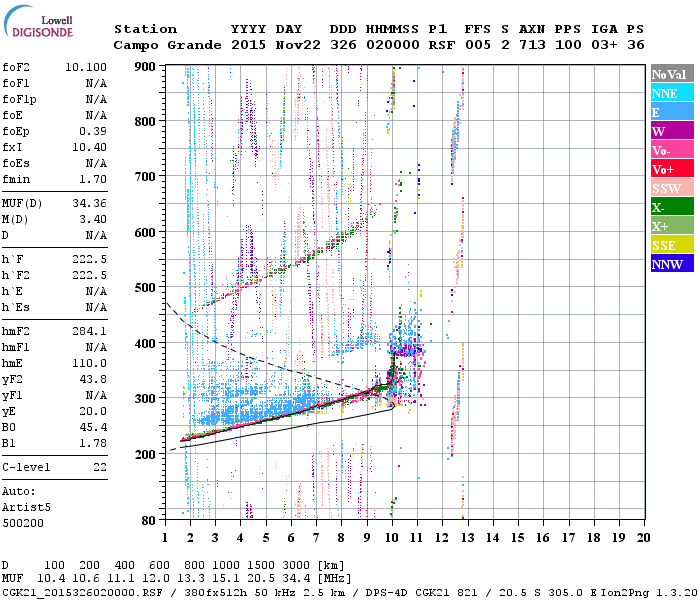
Task: Click the 500200 version number
Action: click(x=23, y=523)
